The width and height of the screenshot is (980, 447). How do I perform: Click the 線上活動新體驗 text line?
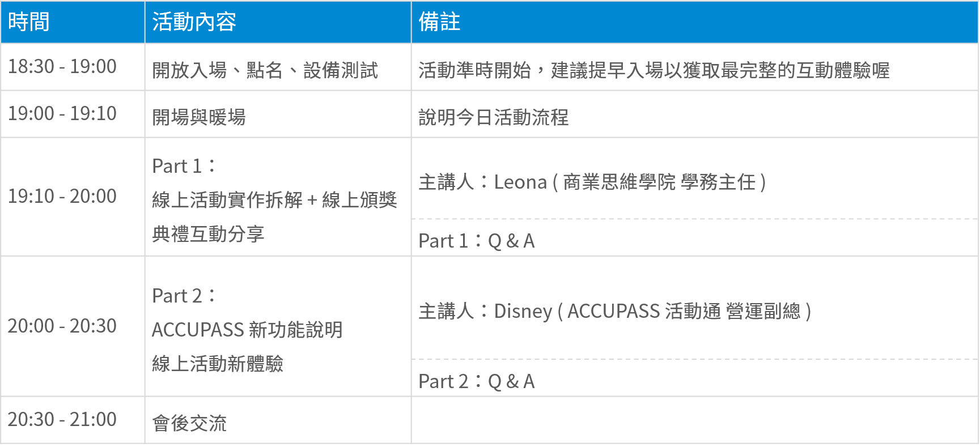coord(218,364)
